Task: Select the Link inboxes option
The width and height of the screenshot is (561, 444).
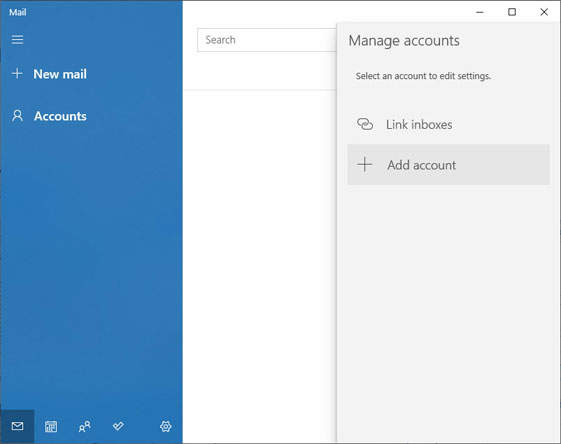Action: [x=448, y=124]
